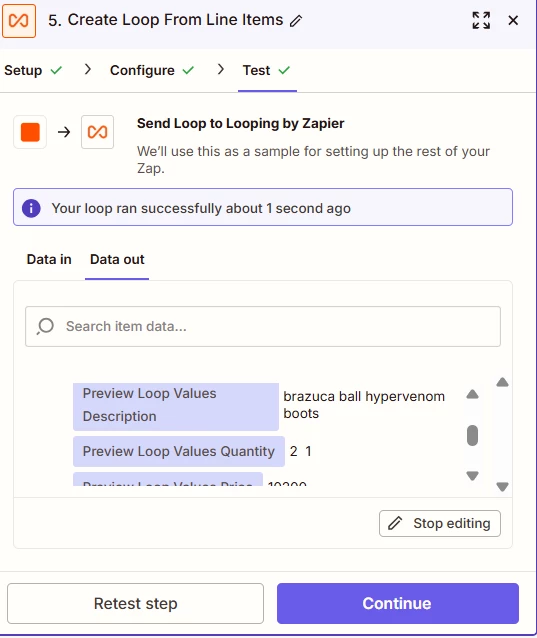Expand panel to full screen
This screenshot has height=638, width=537.
point(481,20)
